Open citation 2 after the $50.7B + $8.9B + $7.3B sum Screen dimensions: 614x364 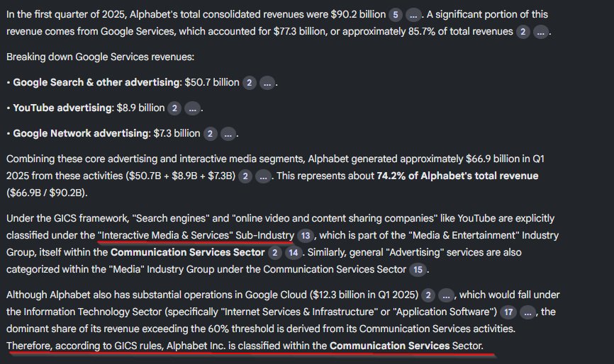click(x=245, y=176)
